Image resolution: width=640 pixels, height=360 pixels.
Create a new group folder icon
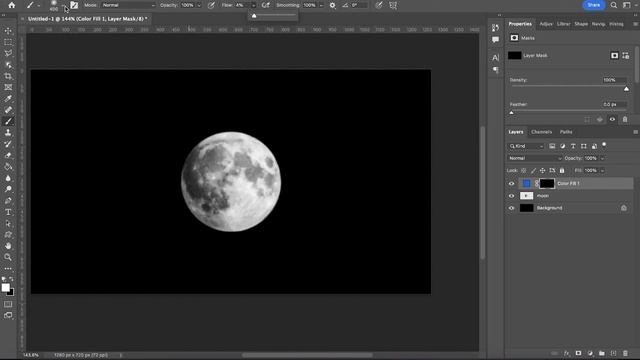coord(602,353)
